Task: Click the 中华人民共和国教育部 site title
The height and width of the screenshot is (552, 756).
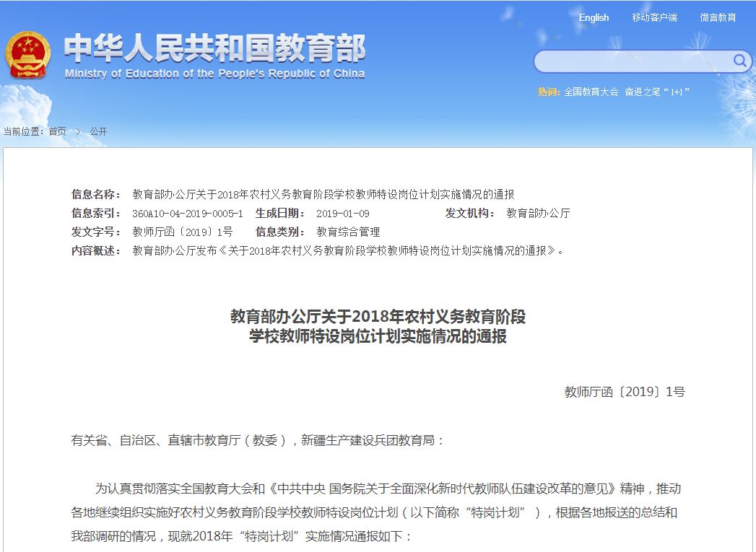Action: (x=215, y=48)
